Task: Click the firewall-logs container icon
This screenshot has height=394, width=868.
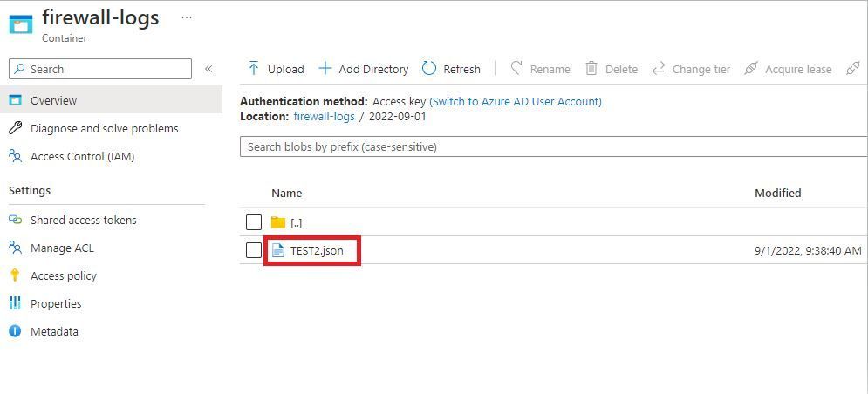Action: 21,25
